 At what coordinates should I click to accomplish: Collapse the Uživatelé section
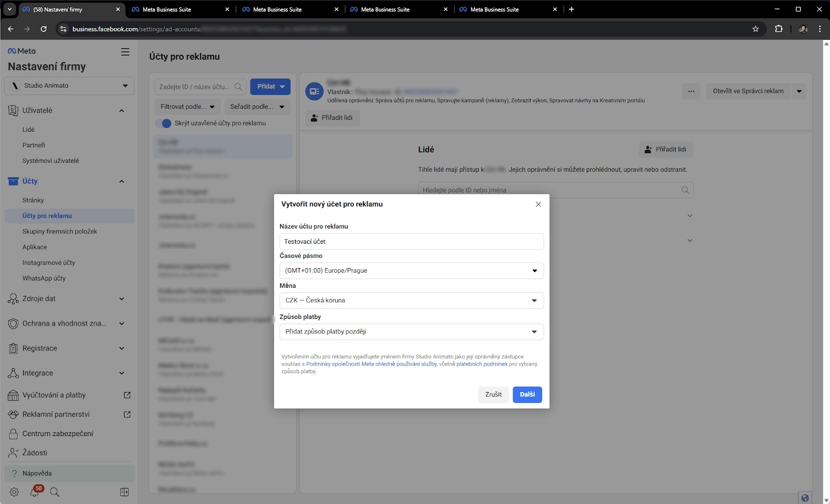click(x=121, y=110)
